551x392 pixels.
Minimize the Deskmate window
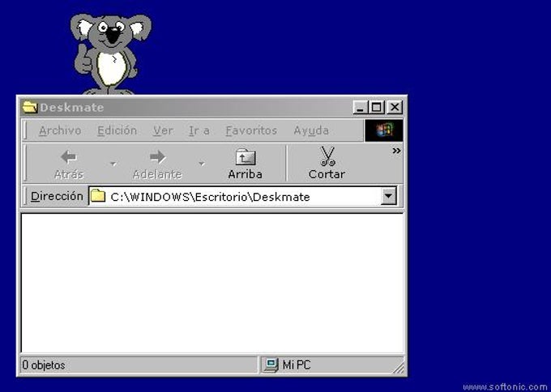360,107
